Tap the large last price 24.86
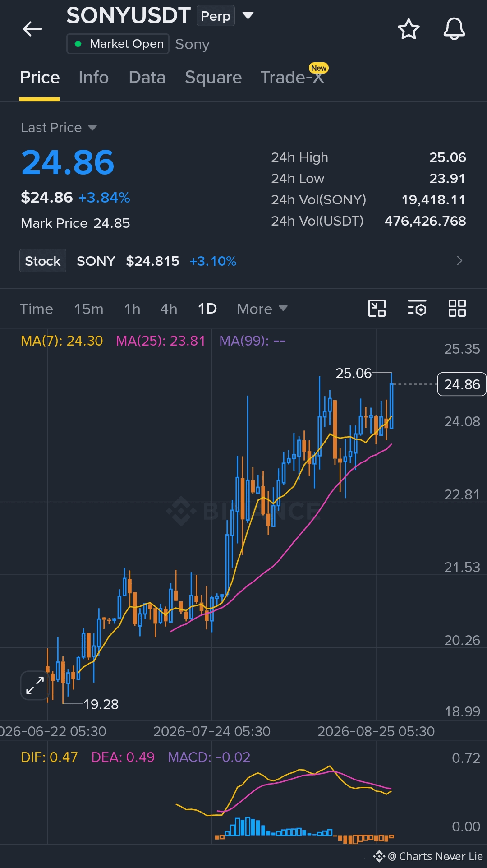487x868 pixels. click(x=68, y=162)
